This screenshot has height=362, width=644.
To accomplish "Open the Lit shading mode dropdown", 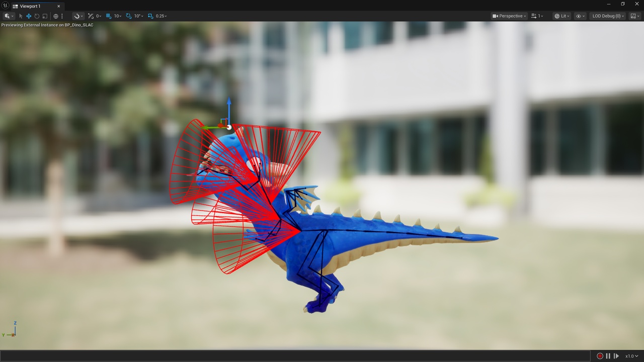I will (x=561, y=16).
